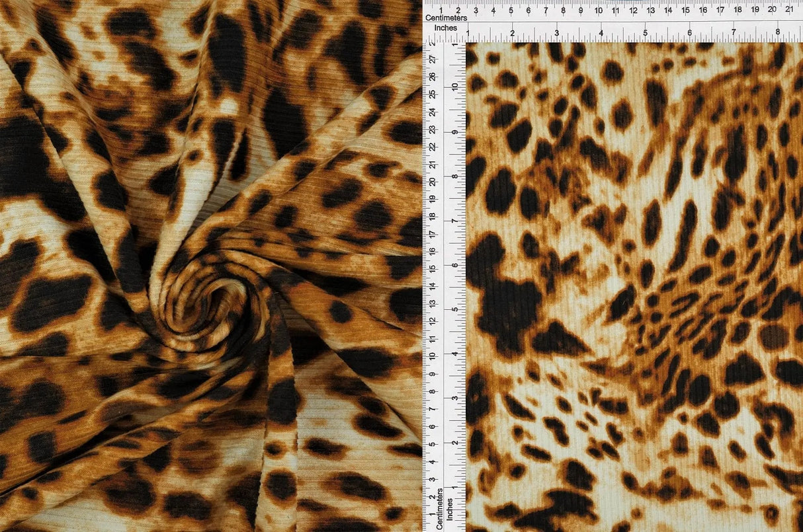
Task: Click the number 2 on the vertical inches scale
Action: click(454, 443)
